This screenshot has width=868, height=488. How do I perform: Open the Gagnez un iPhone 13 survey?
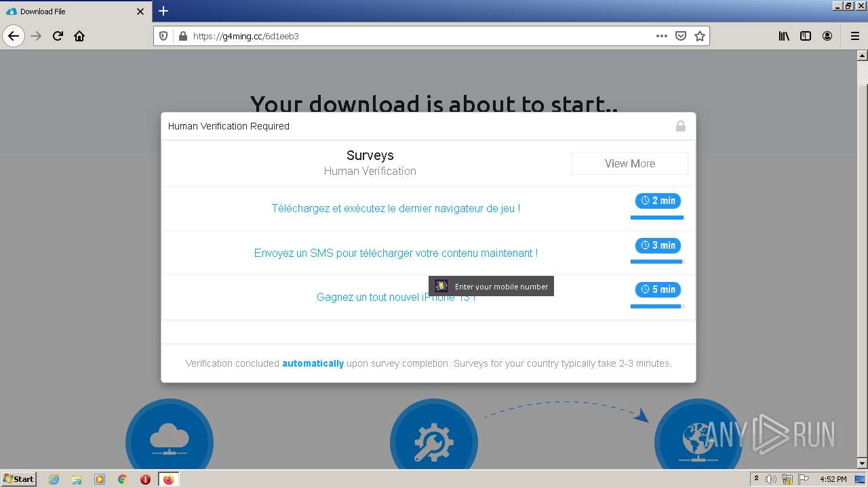396,298
